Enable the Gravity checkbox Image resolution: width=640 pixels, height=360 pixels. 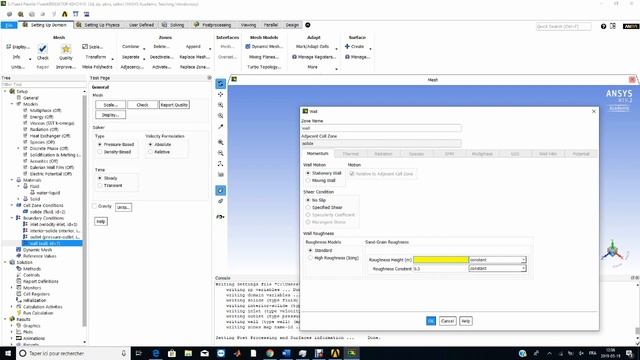click(94, 206)
